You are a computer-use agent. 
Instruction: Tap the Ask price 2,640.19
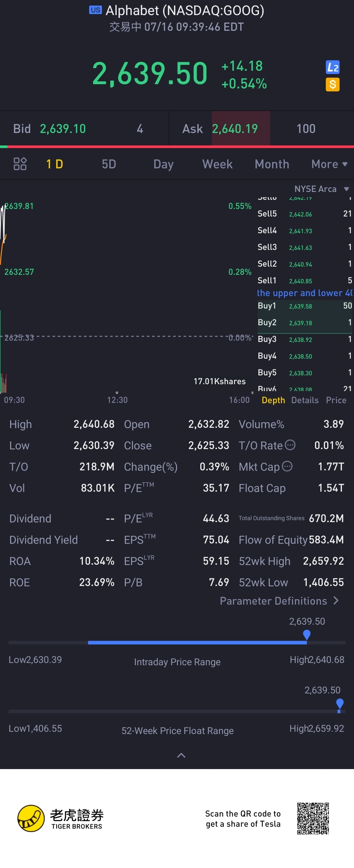[x=235, y=129]
